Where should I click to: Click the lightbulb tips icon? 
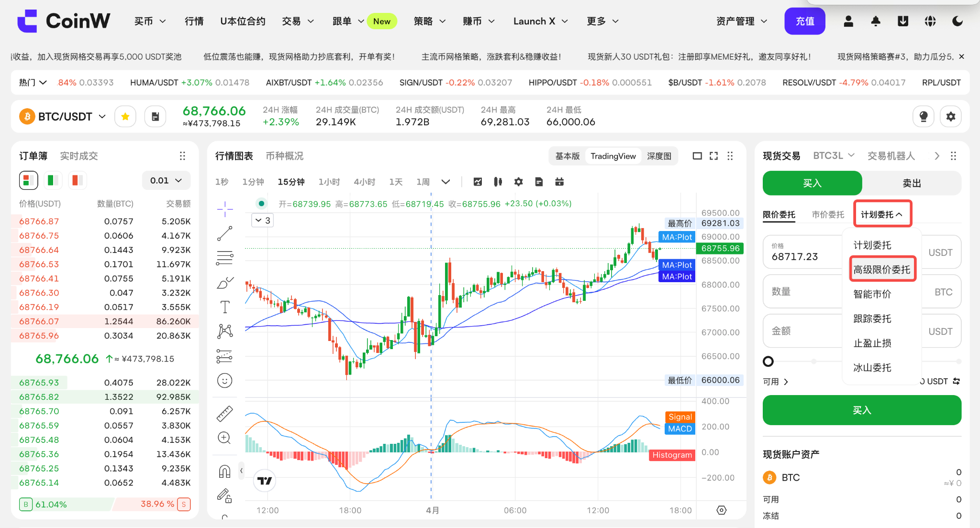(x=924, y=117)
